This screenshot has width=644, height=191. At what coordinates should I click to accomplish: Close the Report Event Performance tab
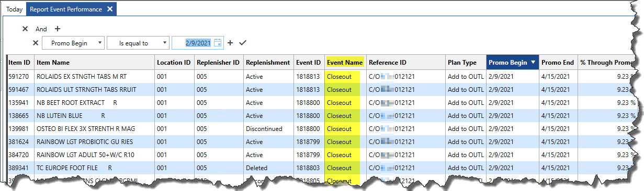pyautogui.click(x=109, y=9)
